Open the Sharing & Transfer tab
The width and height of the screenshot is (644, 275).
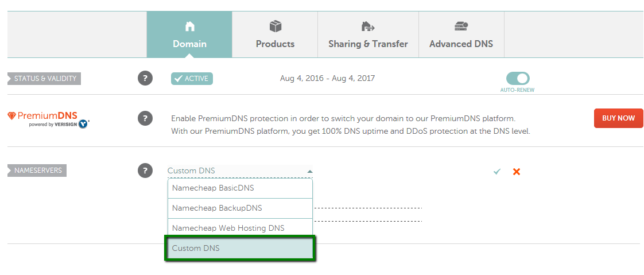368,34
